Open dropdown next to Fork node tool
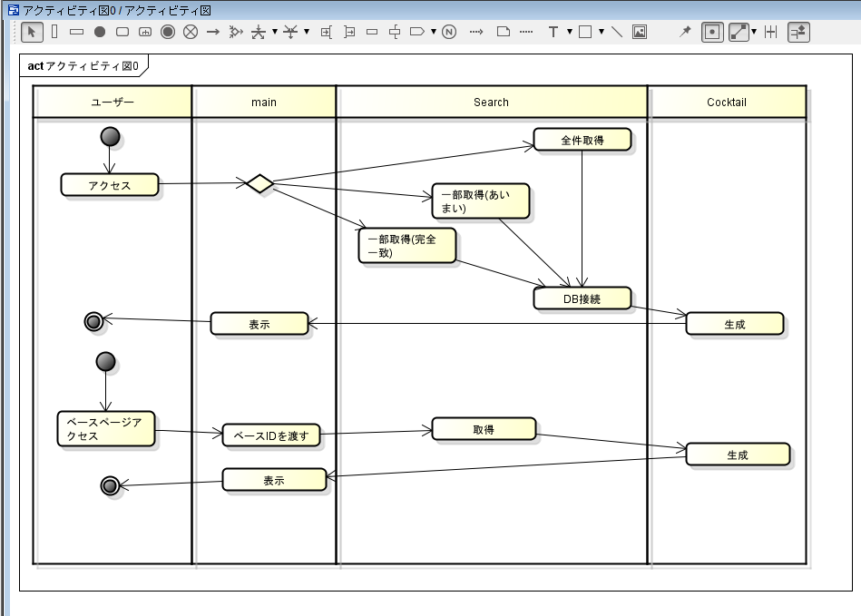 pos(274,32)
